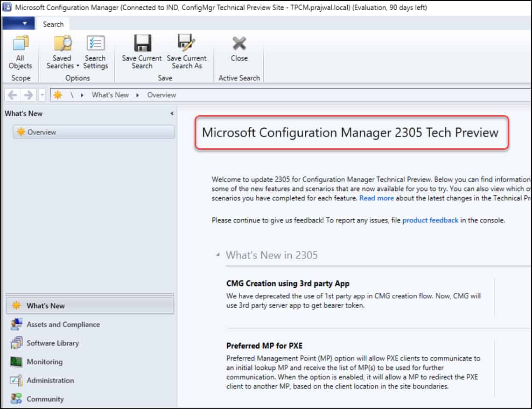This screenshot has height=409, width=532.
Task: Click the Software Library icon
Action: pyautogui.click(x=16, y=343)
